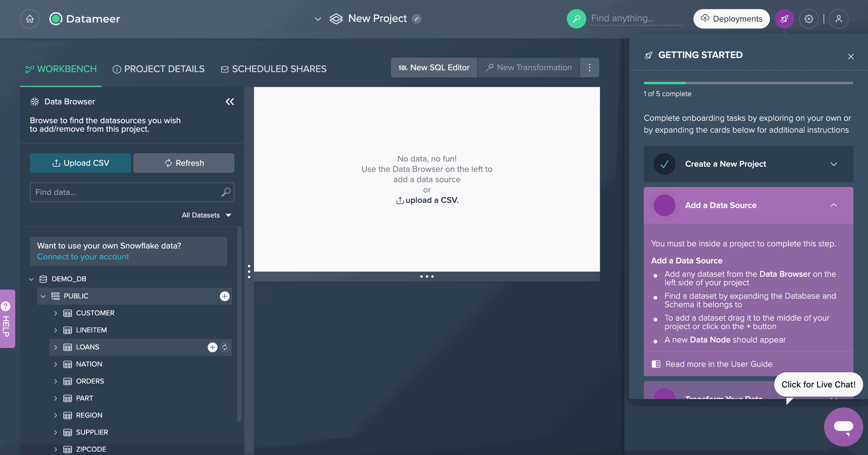Open Connect to your account link
The image size is (868, 455).
point(82,257)
